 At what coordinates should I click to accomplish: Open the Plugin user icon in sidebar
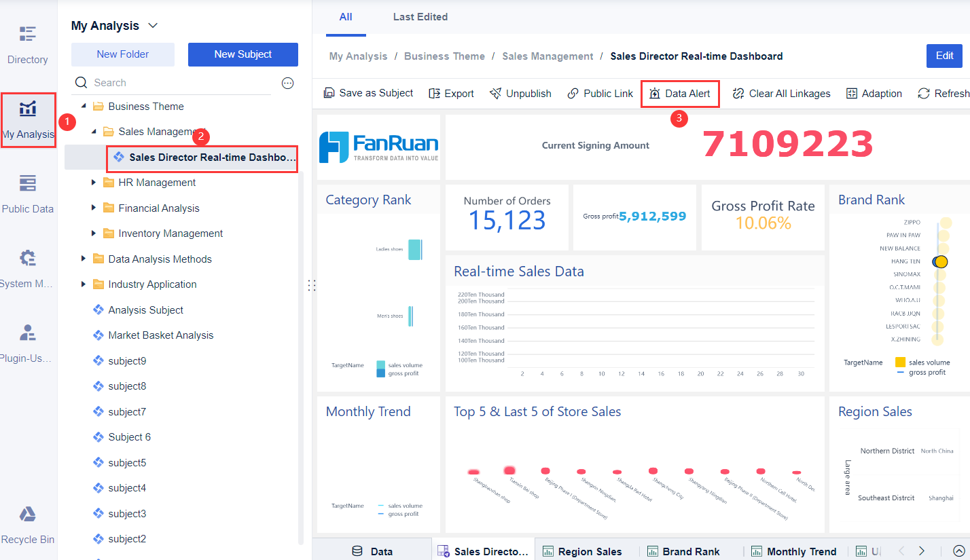(28, 333)
